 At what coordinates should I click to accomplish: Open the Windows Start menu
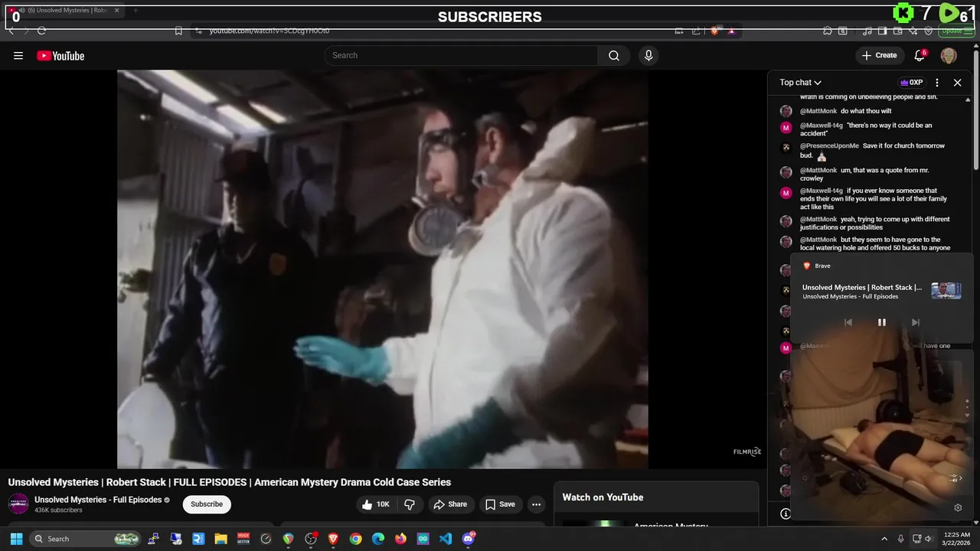pos(16,539)
